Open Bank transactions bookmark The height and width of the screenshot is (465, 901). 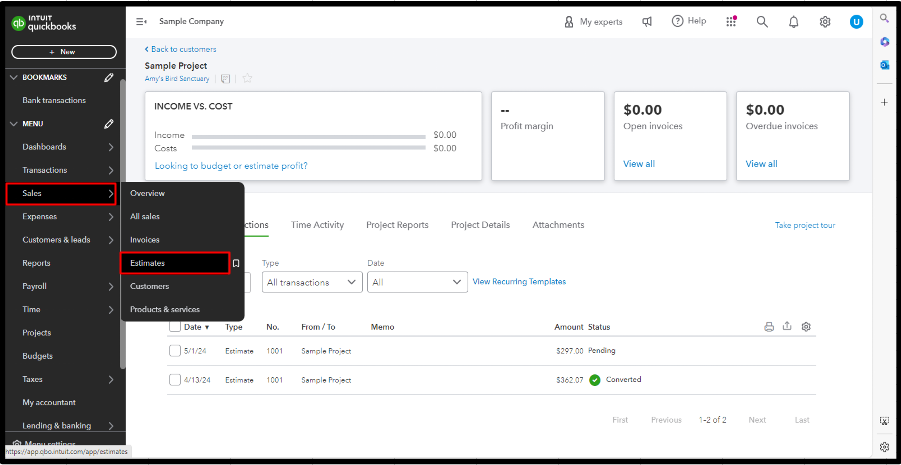(x=54, y=101)
